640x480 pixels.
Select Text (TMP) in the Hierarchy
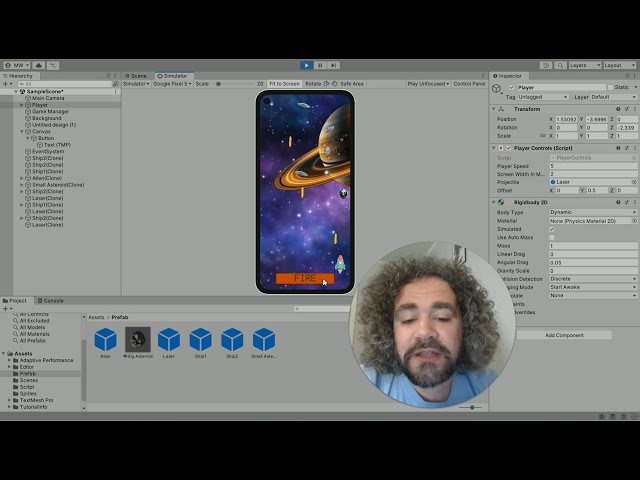point(57,145)
